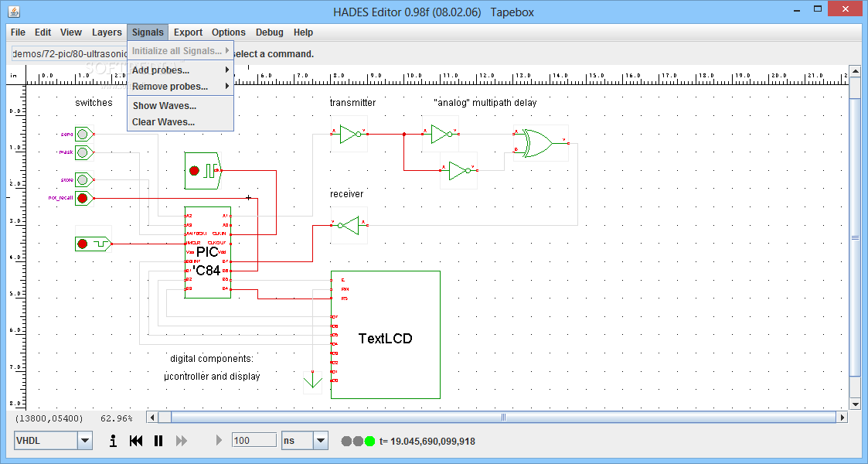868x464 pixels.
Task: Click the 62.96% zoom readout
Action: click(x=117, y=418)
